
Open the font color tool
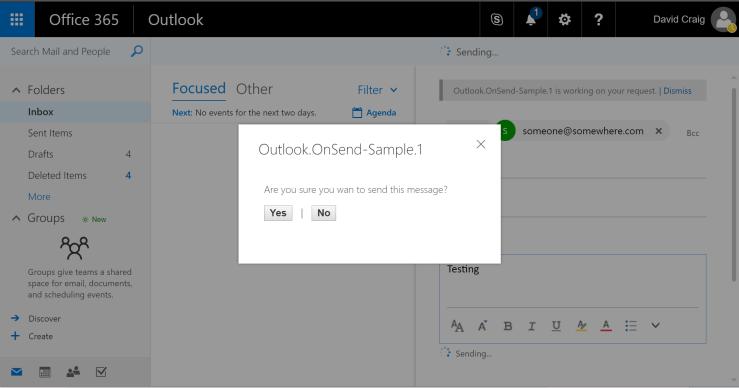tap(606, 326)
